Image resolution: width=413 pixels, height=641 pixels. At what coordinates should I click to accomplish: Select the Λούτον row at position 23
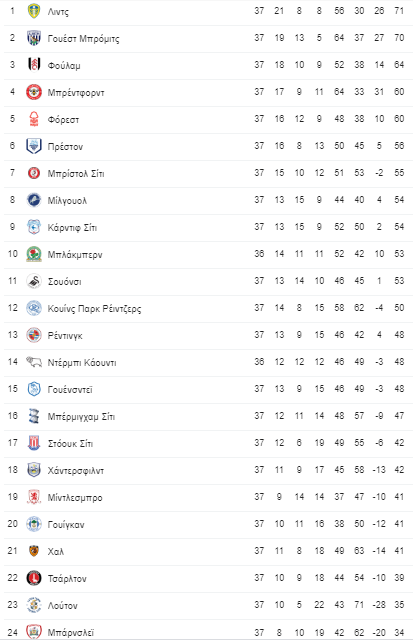[208, 605]
